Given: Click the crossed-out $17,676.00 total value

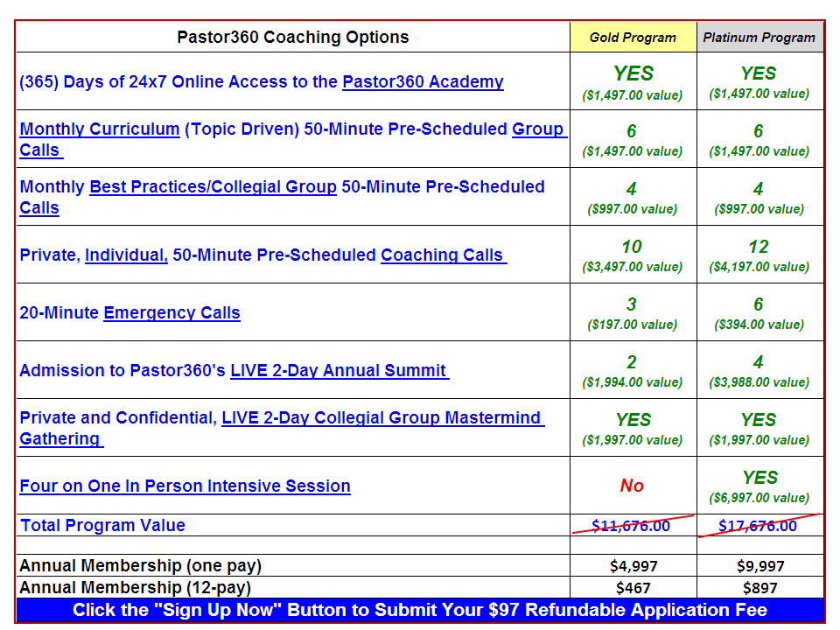Looking at the screenshot, I should [x=758, y=525].
